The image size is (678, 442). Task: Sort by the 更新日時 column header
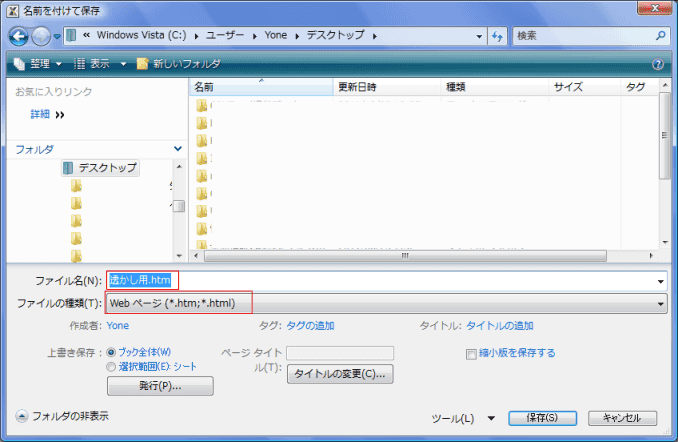click(387, 87)
